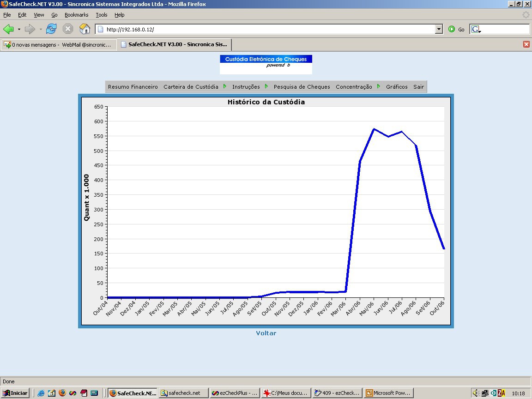This screenshot has height=399, width=532.
Task: Click the volume speaker tray icon
Action: tap(475, 393)
